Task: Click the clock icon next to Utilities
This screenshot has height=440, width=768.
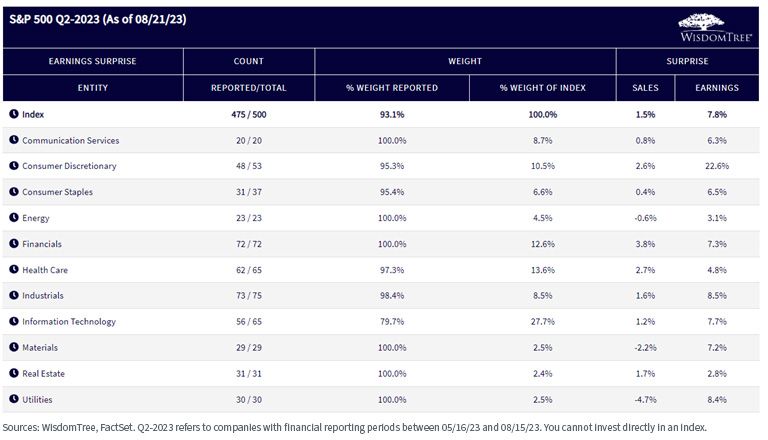Action: click(x=14, y=399)
